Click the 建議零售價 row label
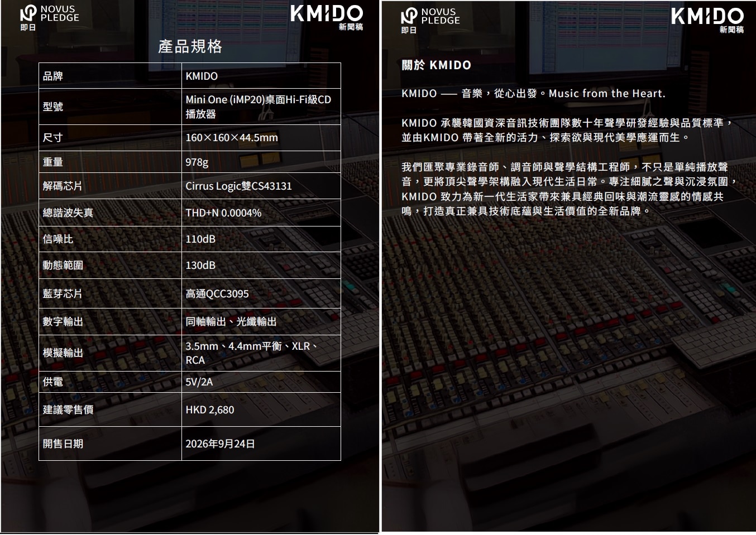Viewport: 756px width, 535px height. 68,409
